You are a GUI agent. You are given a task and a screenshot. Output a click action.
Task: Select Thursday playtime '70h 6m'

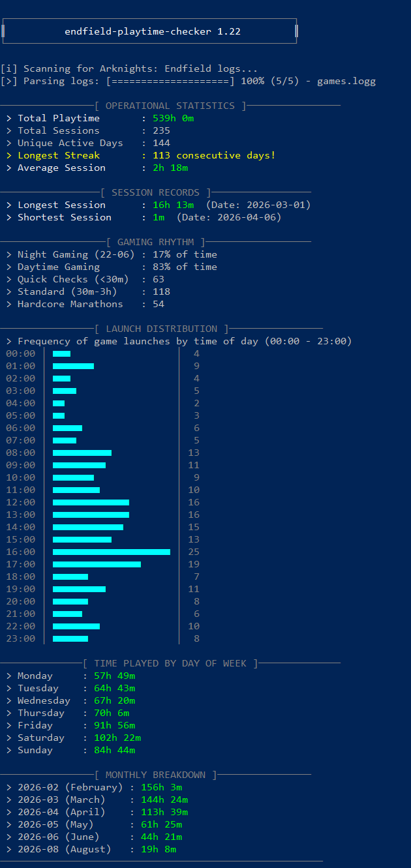coord(112,713)
